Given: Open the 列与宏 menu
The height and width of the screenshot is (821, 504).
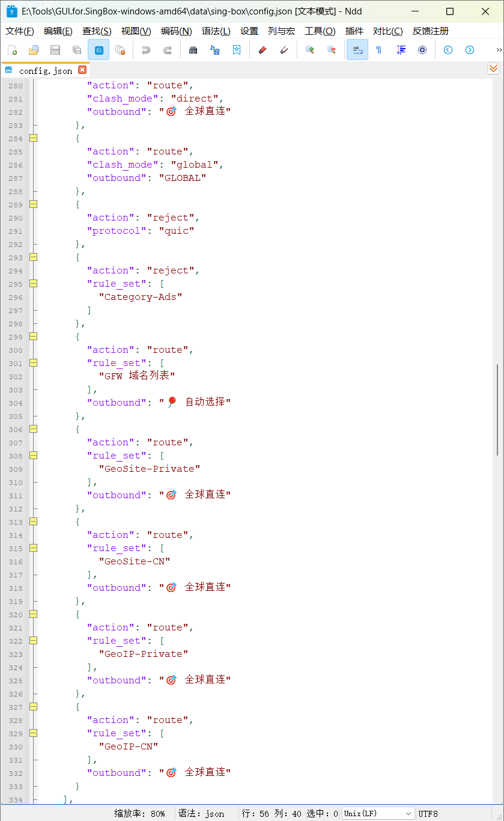Looking at the screenshot, I should 281,31.
